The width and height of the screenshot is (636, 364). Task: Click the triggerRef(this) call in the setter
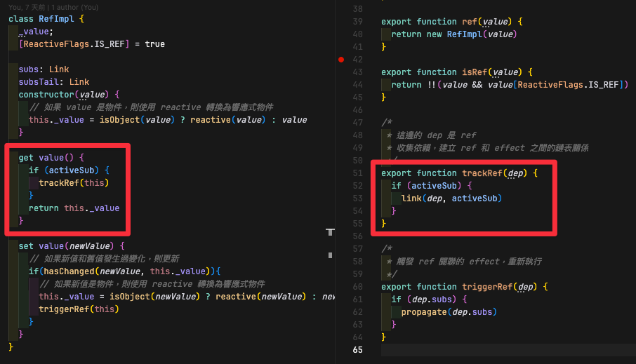click(x=67, y=309)
